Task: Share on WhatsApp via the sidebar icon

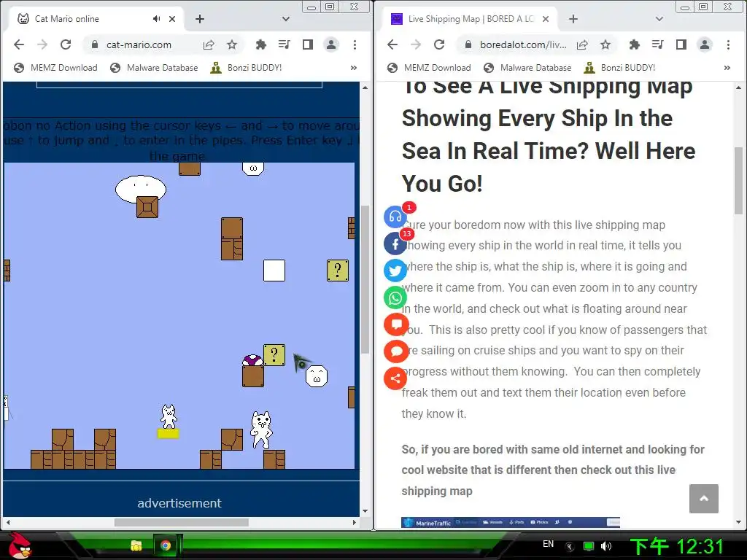Action: pos(395,298)
